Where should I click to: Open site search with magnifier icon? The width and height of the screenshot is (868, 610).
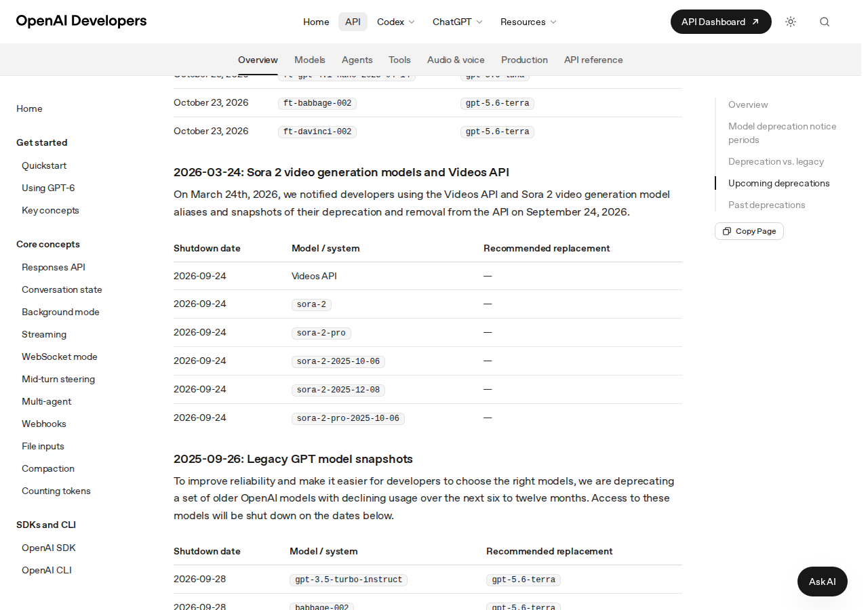(x=825, y=22)
